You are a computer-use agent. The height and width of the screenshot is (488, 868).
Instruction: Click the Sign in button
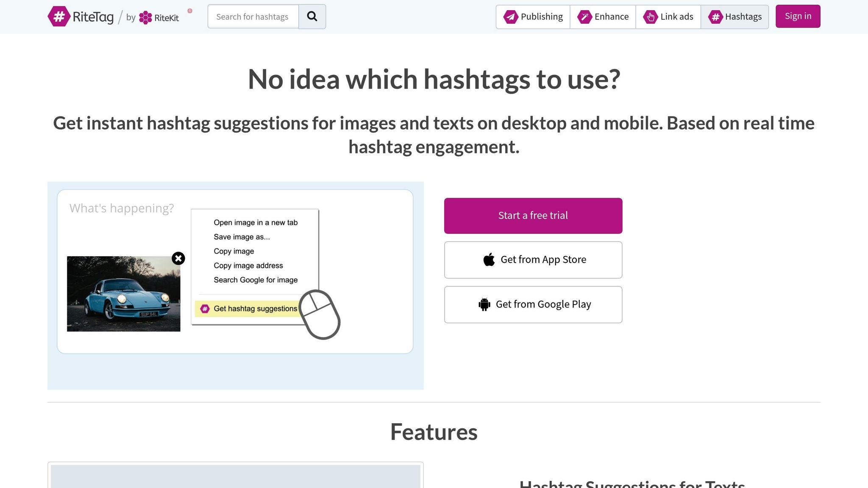[x=798, y=16]
